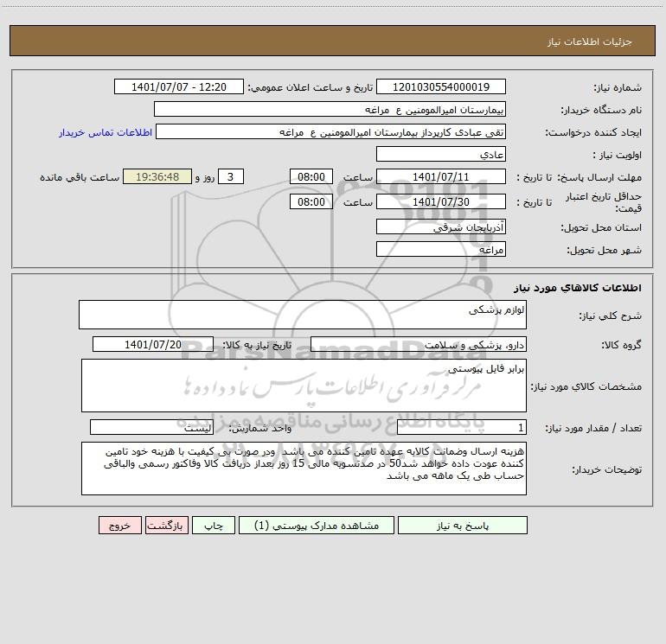Open مشاهده مدارک پیوستی (1) button
Image resolution: width=666 pixels, height=644 pixels.
[316, 525]
